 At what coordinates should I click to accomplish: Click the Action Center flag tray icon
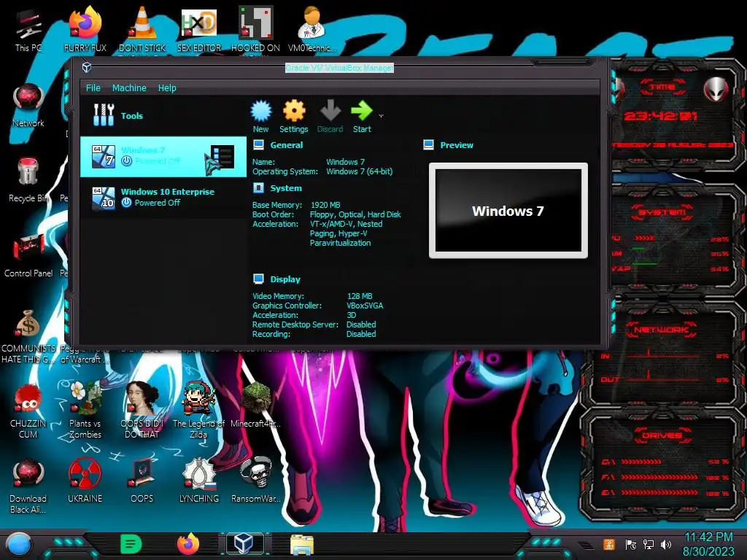[x=631, y=544]
